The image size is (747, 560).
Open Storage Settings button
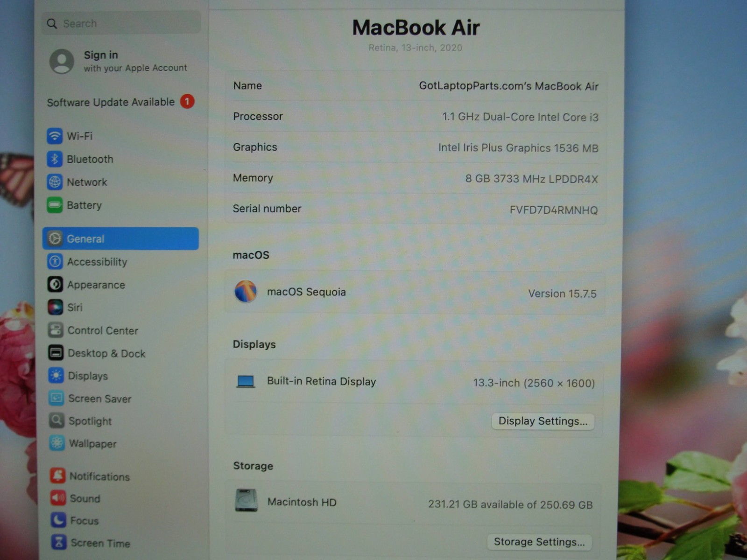pos(539,542)
